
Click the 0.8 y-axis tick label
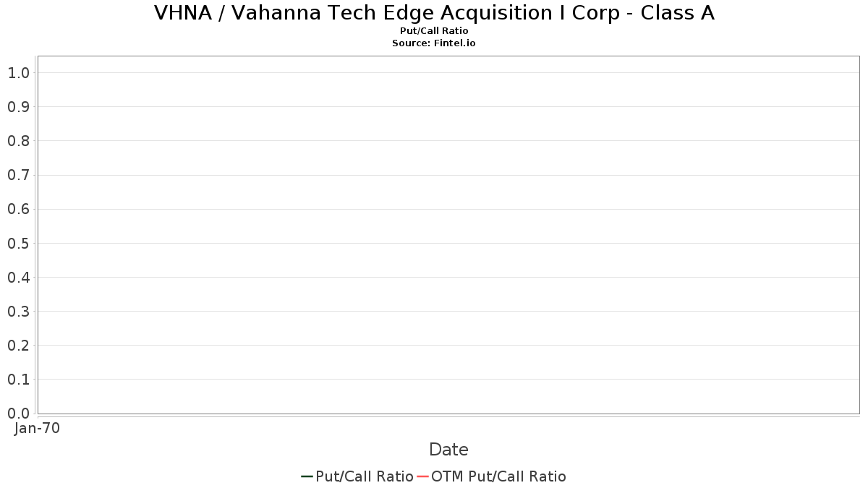(x=18, y=141)
